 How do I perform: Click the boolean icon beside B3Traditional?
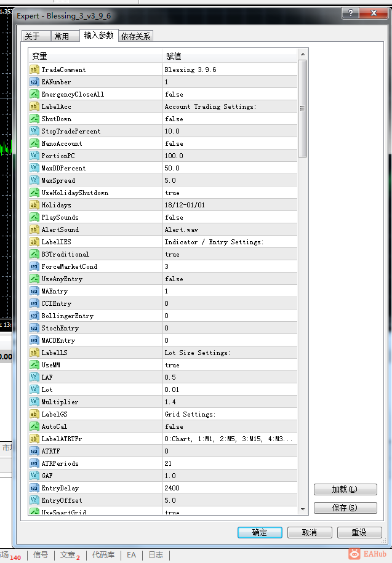34,254
